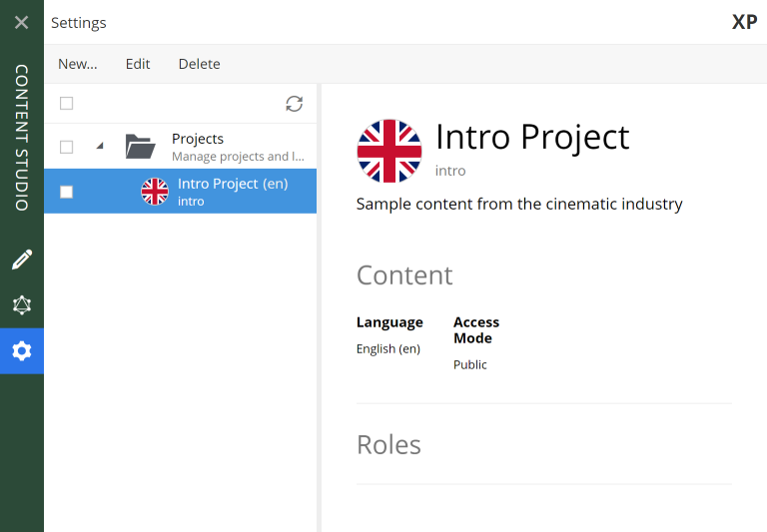Image resolution: width=767 pixels, height=532 pixels.
Task: Click the large Intro Project flag icon
Action: (x=389, y=152)
